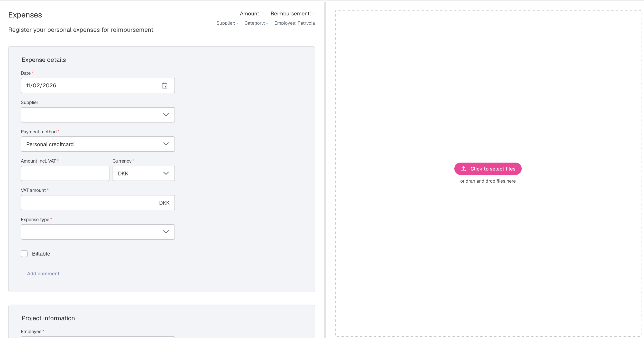The width and height of the screenshot is (644, 338).
Task: Click the Add comment link
Action: point(43,274)
